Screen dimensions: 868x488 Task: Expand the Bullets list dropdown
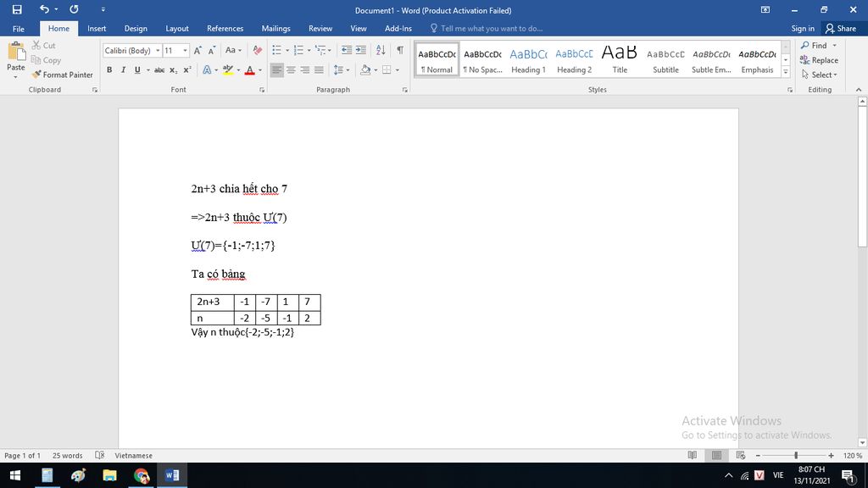click(287, 50)
